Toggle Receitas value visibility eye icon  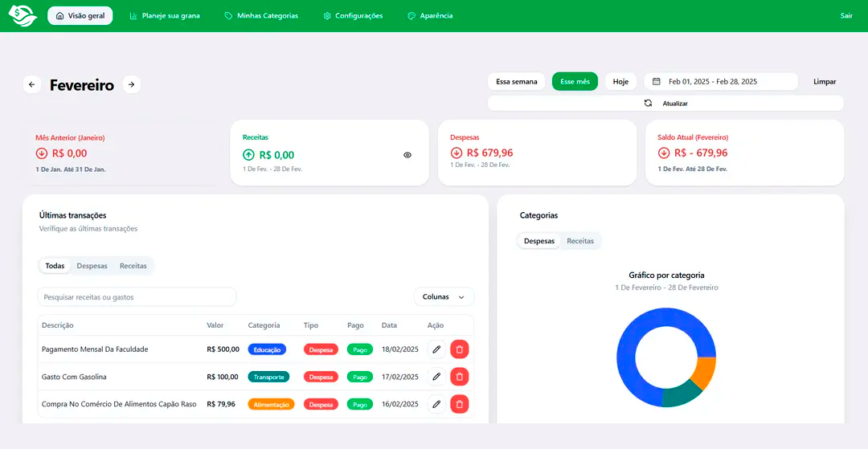pyautogui.click(x=407, y=155)
